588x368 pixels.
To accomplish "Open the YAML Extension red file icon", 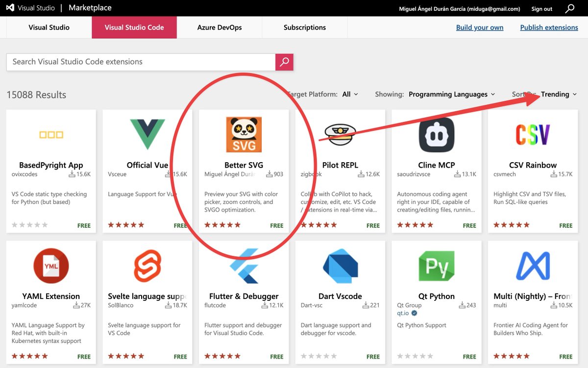I will click(x=51, y=266).
